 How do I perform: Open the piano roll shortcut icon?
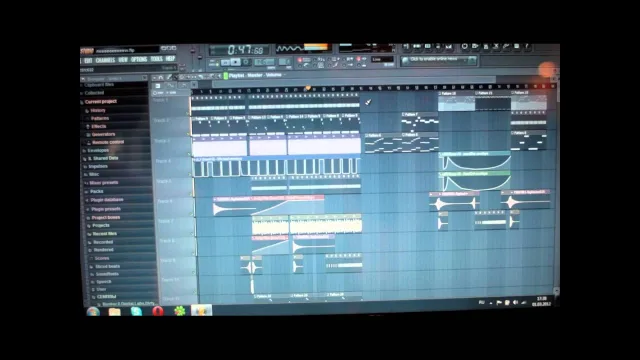click(427, 47)
